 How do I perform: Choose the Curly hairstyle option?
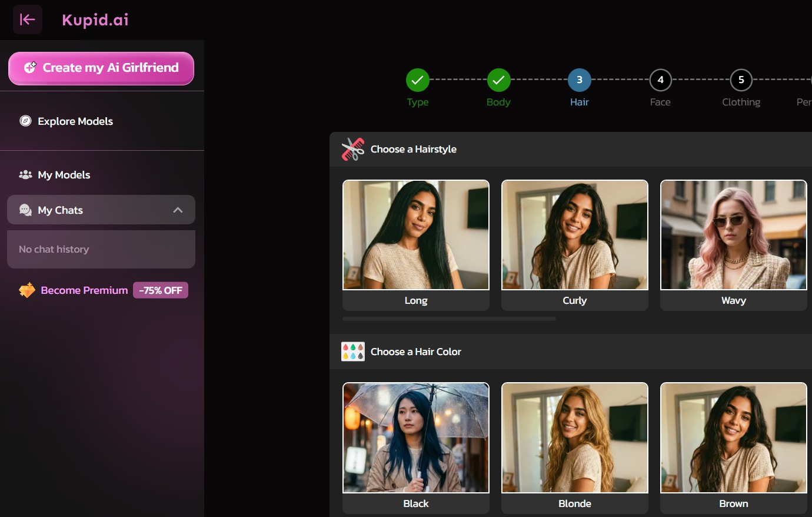[x=574, y=246]
